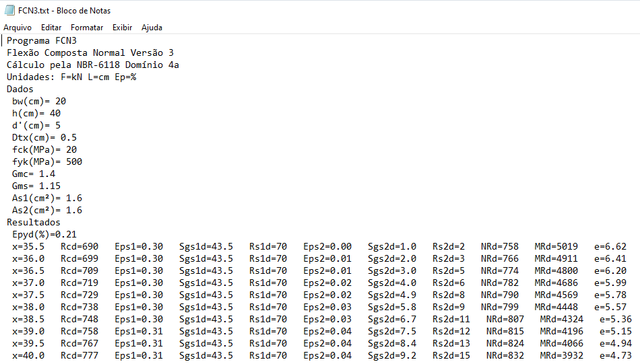Expand the Formatar menu
This screenshot has width=640, height=364.
pos(87,28)
